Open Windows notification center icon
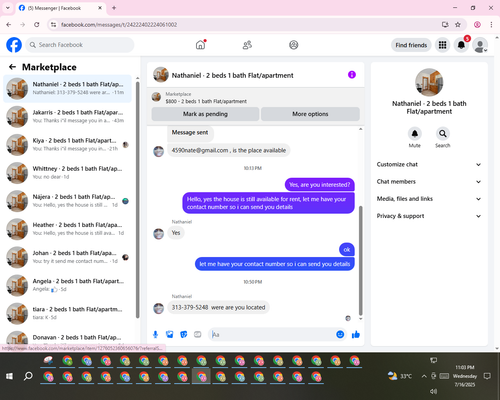Image resolution: width=500 pixels, height=400 pixels. click(x=487, y=376)
